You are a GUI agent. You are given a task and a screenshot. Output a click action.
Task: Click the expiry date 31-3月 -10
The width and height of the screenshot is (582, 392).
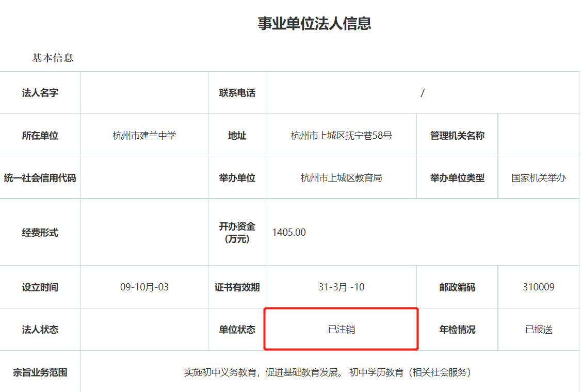(342, 287)
